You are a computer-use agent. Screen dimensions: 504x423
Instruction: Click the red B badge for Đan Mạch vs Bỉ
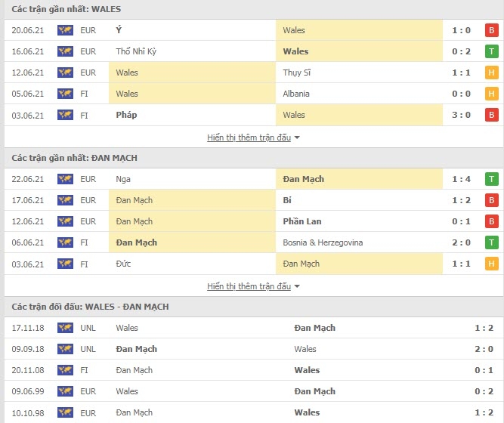point(491,200)
